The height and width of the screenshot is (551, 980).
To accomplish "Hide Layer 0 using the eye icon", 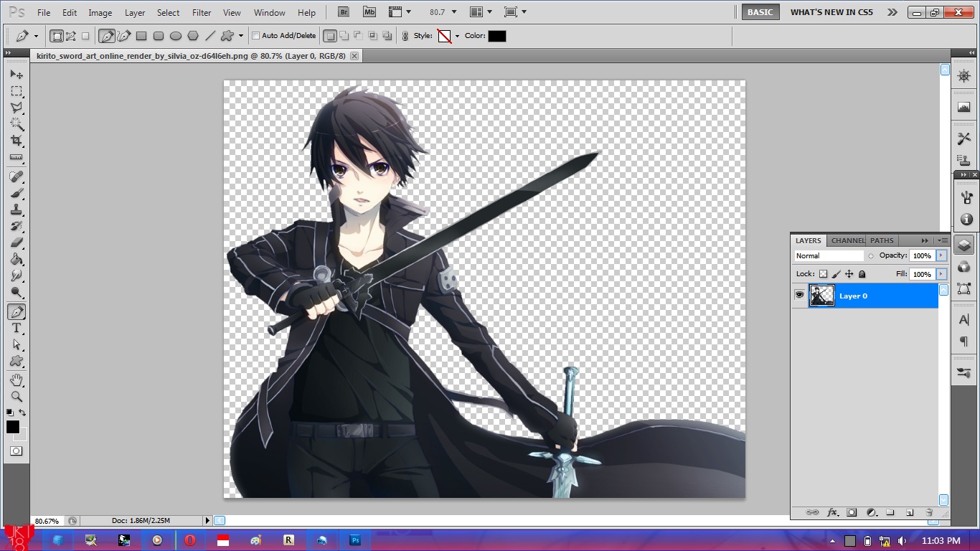I will point(800,295).
